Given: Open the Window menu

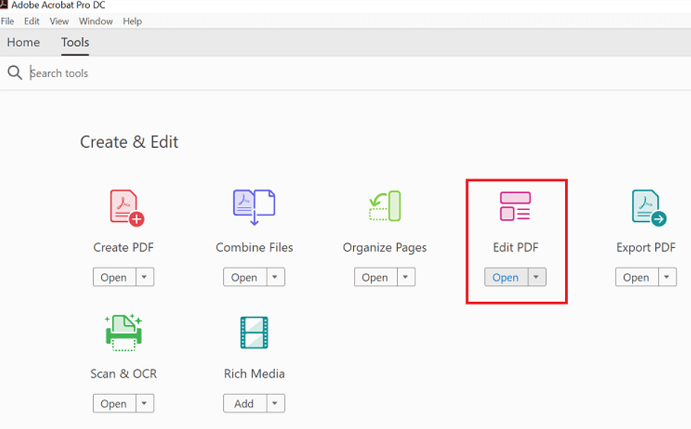Looking at the screenshot, I should pos(96,21).
